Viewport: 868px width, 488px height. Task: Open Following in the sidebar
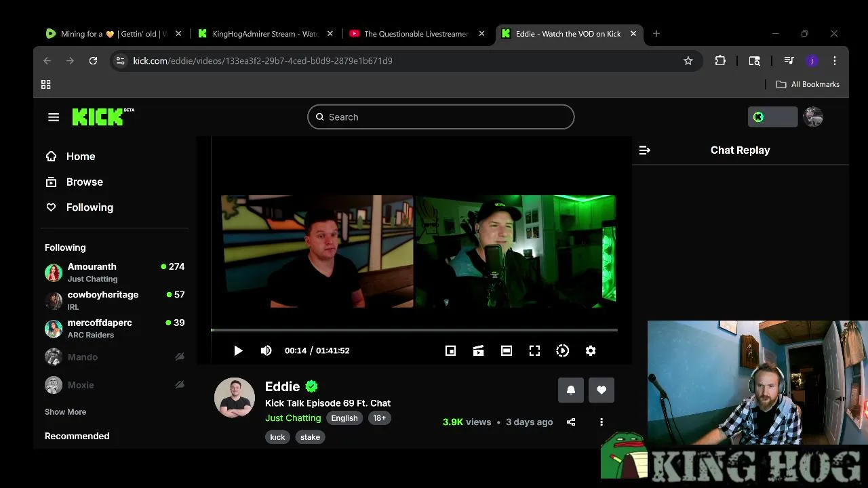[x=79, y=207]
